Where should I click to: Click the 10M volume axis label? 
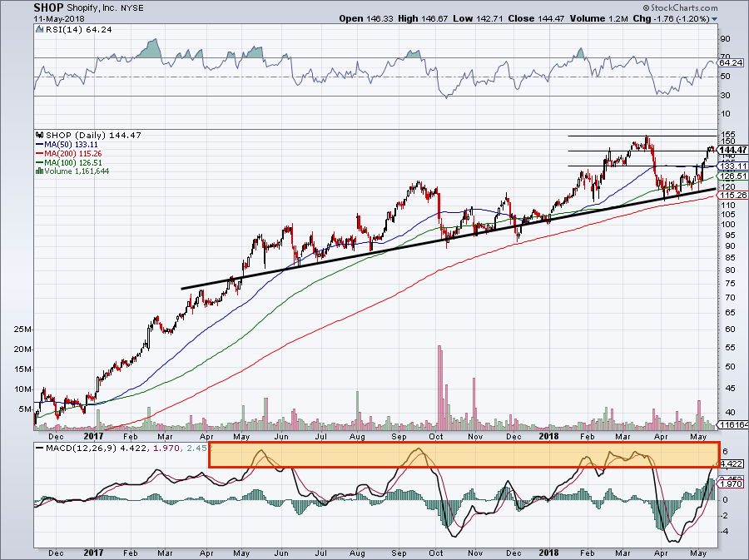point(23,389)
